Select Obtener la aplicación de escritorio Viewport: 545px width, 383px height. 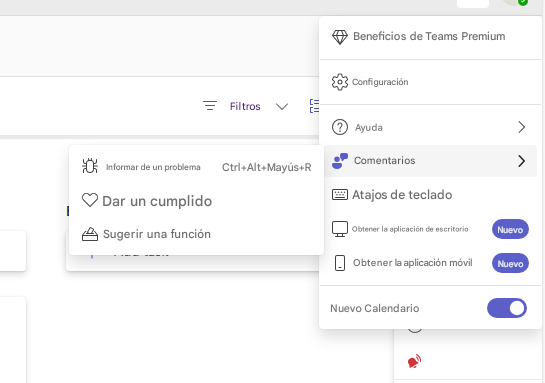430,229
